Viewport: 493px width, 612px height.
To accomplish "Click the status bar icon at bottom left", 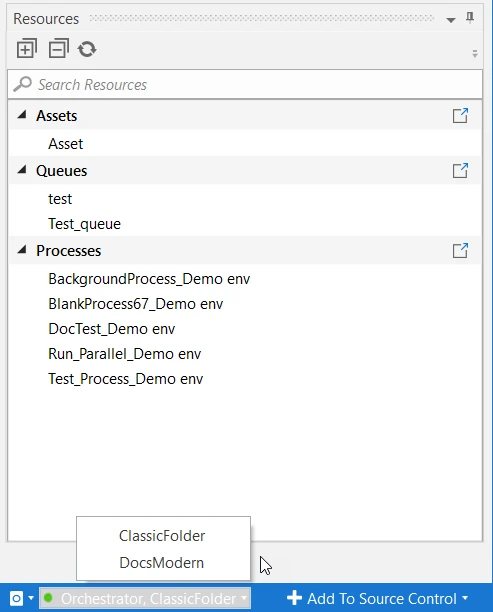I will coord(16,598).
